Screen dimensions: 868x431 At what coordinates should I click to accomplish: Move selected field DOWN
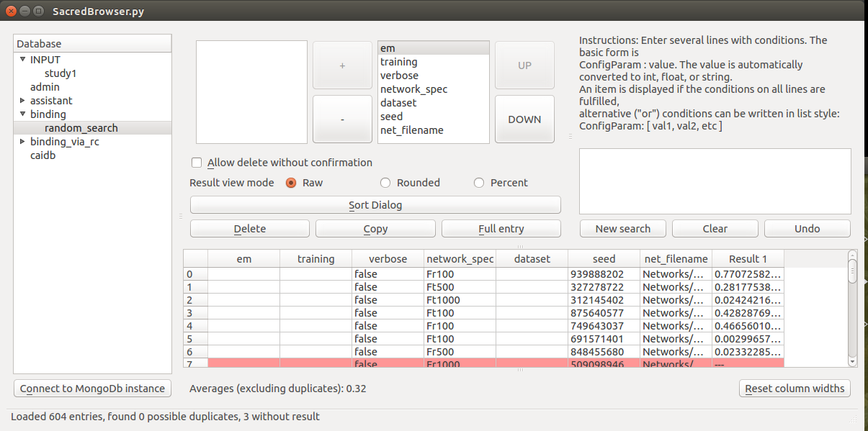click(524, 119)
